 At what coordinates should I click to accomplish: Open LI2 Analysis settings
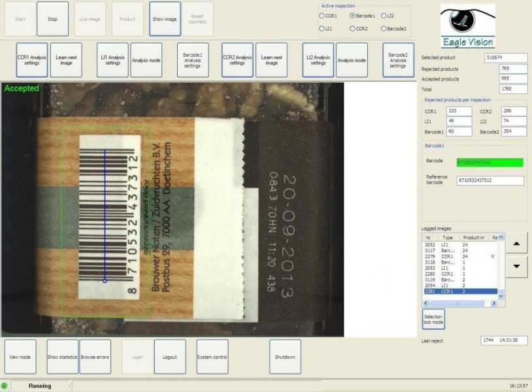(x=318, y=60)
